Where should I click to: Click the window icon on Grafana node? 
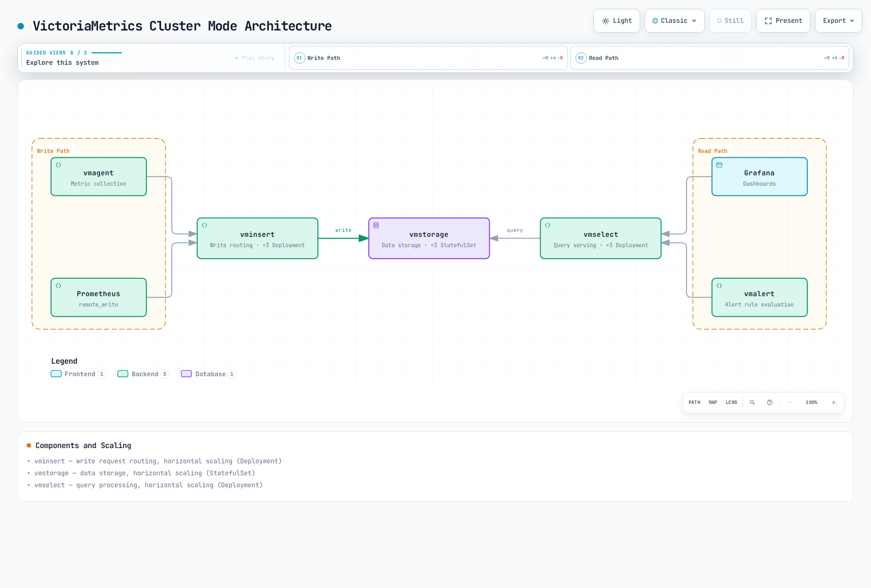coord(719,165)
